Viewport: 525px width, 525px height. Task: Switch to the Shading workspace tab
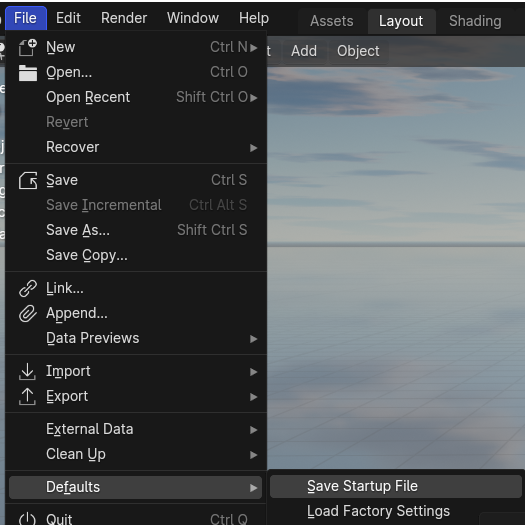(475, 21)
